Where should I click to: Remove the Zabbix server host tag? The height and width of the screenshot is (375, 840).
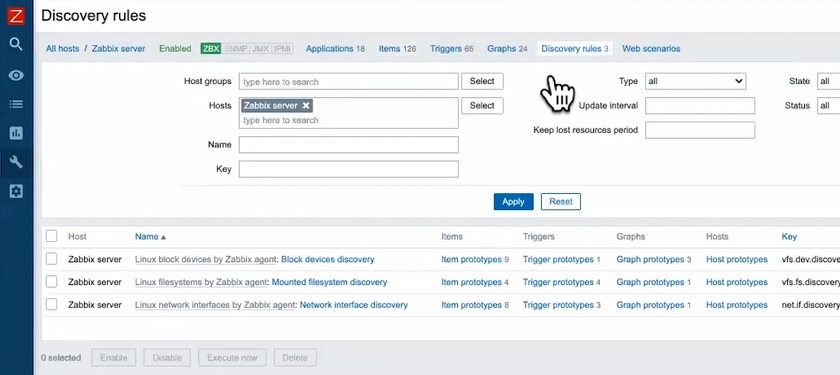(305, 106)
